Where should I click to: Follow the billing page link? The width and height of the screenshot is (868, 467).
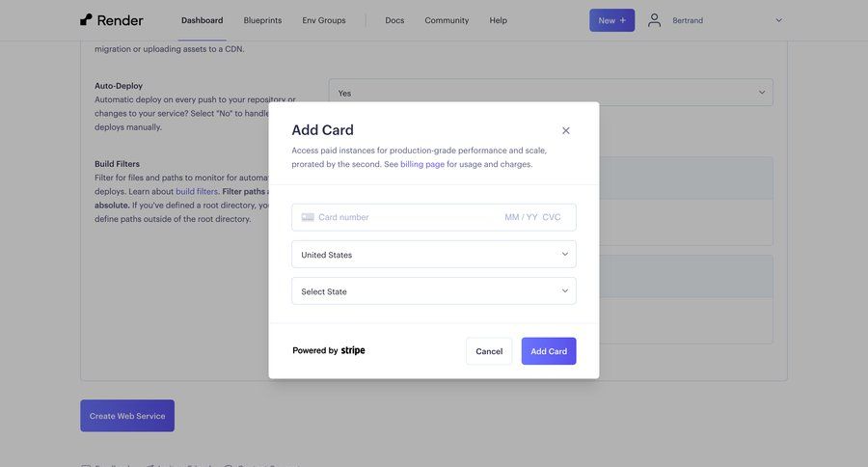[x=422, y=164]
